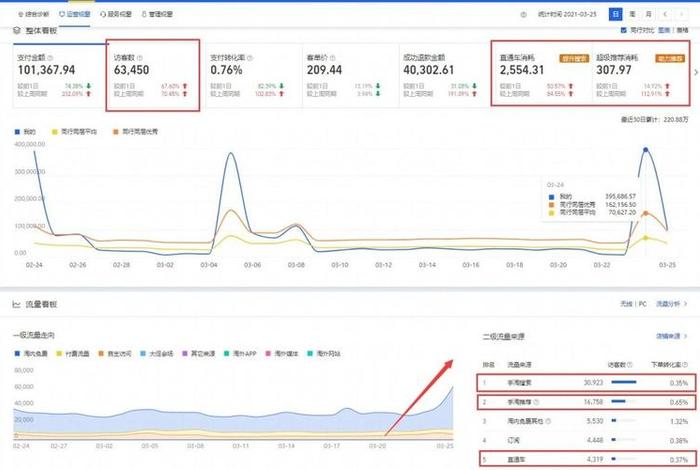Switch overview display to 图表 view
This screenshot has width=700, height=470.
click(664, 30)
